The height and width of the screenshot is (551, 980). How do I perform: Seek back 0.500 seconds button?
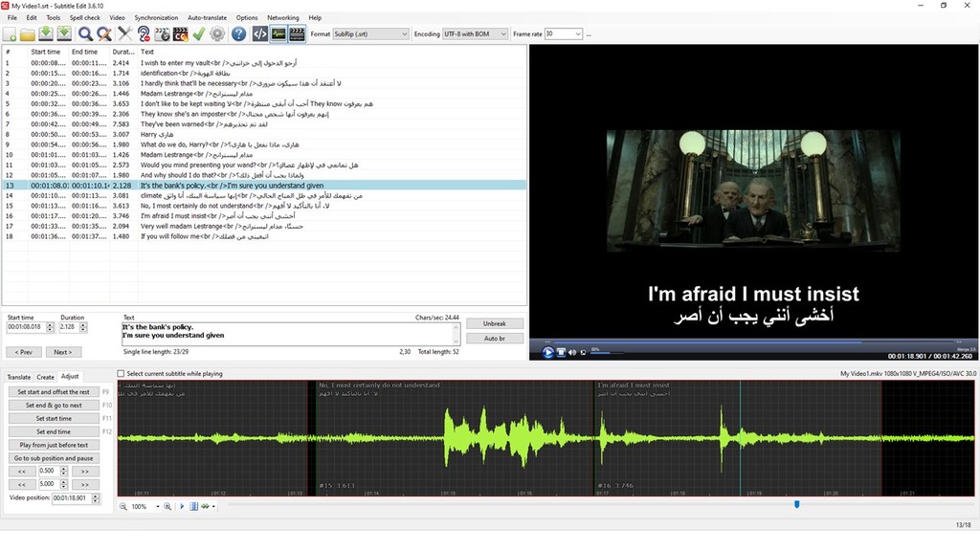click(x=22, y=472)
